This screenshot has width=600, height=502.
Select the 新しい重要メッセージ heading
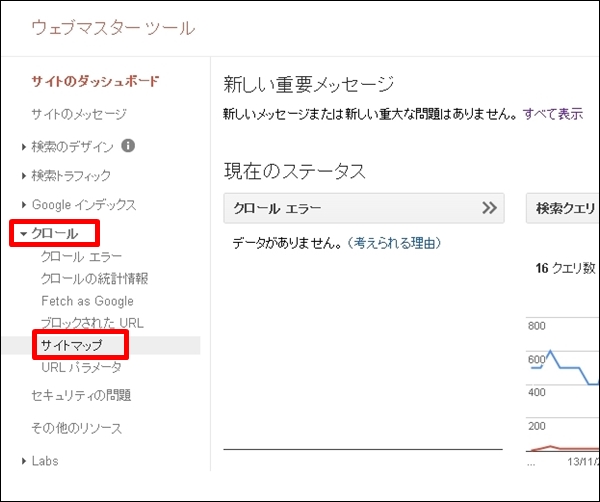click(x=308, y=85)
